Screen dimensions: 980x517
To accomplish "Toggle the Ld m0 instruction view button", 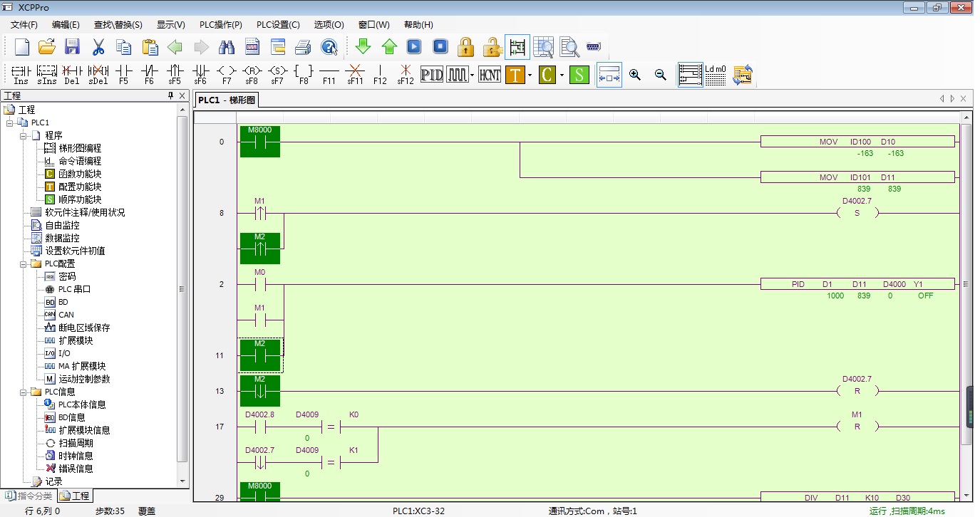I will [715, 74].
